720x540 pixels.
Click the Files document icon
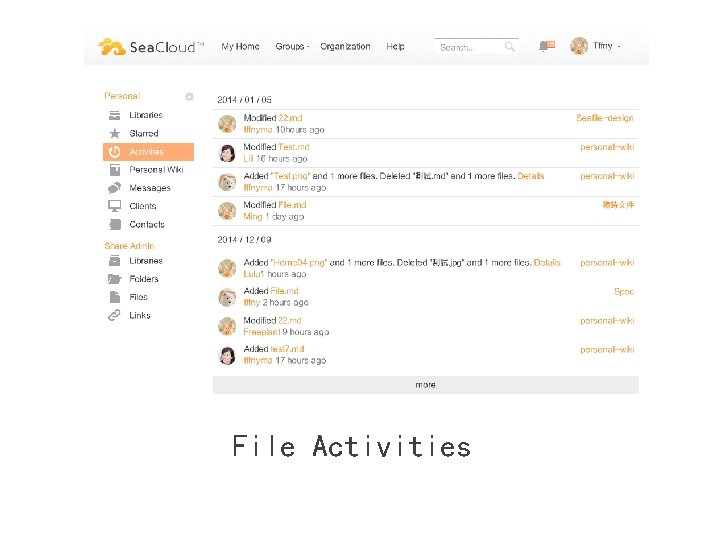(x=115, y=297)
